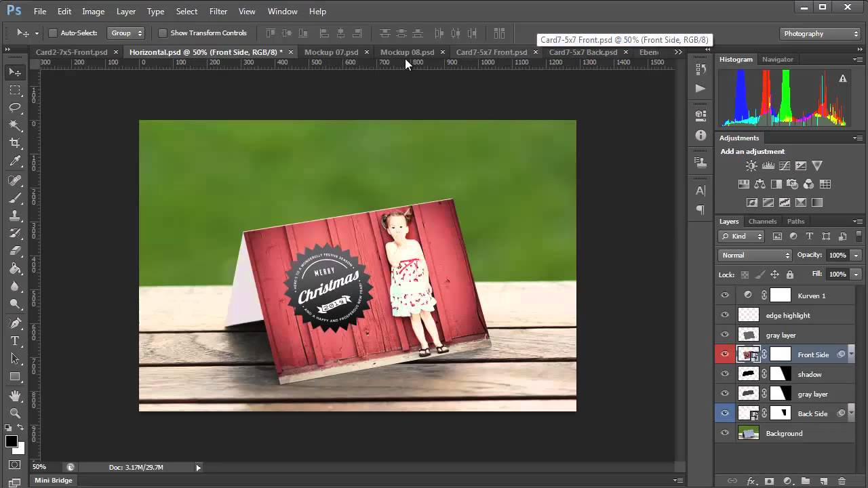
Task: Add a Channel Mixer adjustment
Action: [808, 184]
